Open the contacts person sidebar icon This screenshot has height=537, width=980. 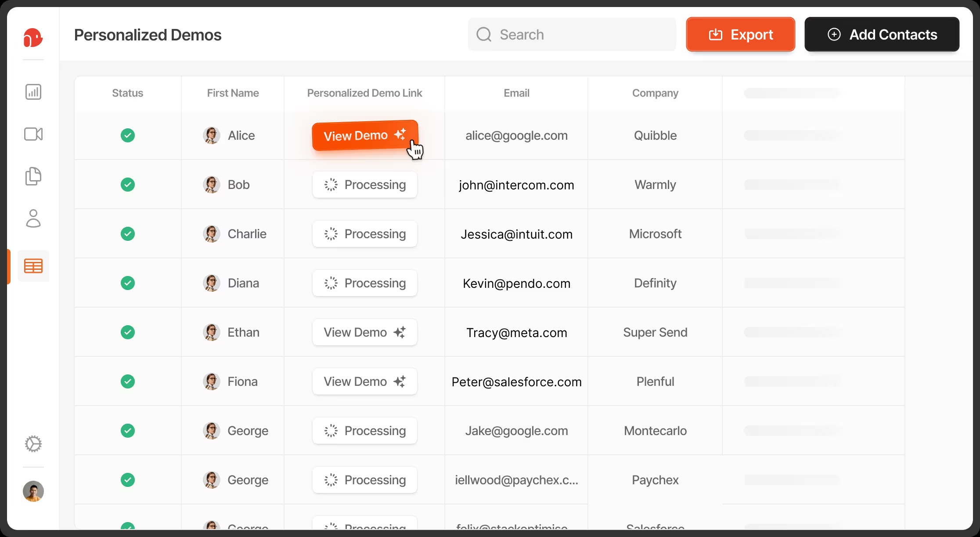click(33, 218)
